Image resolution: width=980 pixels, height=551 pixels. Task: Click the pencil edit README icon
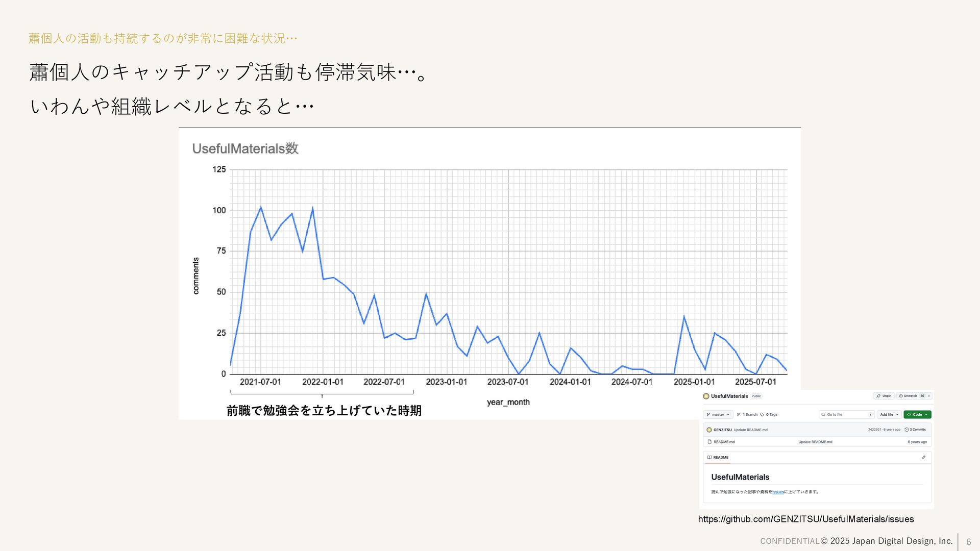coord(923,457)
